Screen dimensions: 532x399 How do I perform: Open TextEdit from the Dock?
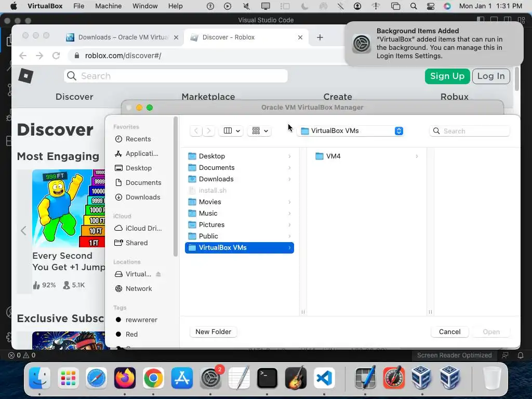click(x=239, y=378)
